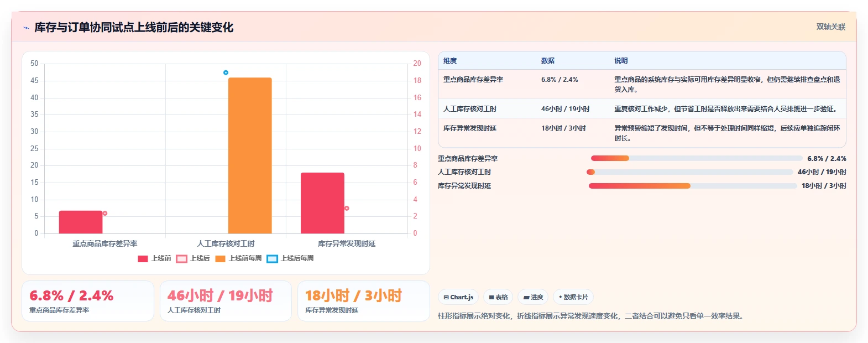Click the table cell 库存异常发现时延

tap(470, 128)
